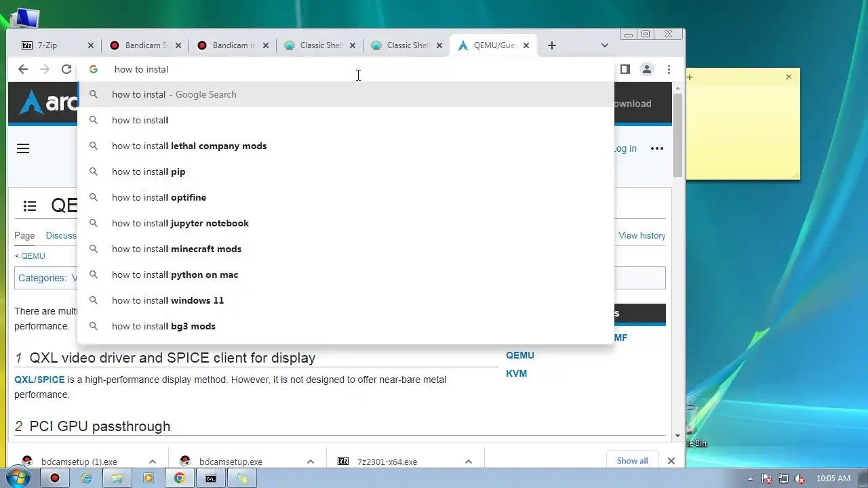The image size is (868, 488).
Task: Go back using Chrome's back arrow
Action: pos(23,69)
